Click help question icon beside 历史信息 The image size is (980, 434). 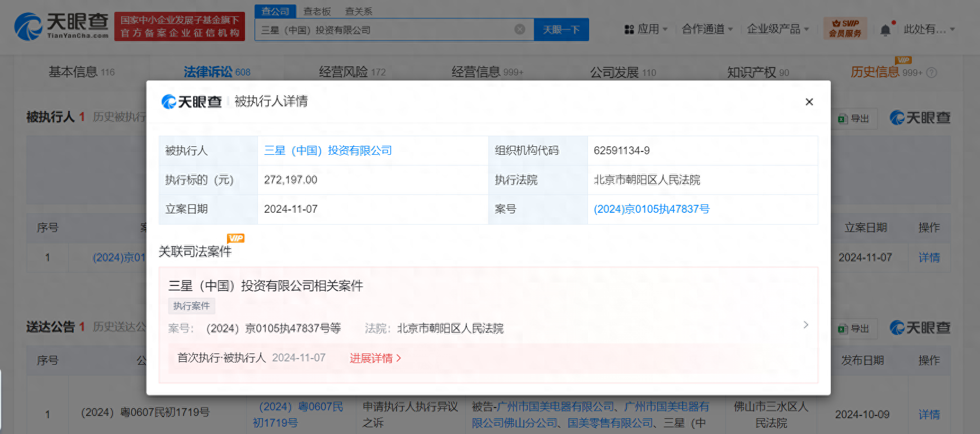[x=932, y=73]
